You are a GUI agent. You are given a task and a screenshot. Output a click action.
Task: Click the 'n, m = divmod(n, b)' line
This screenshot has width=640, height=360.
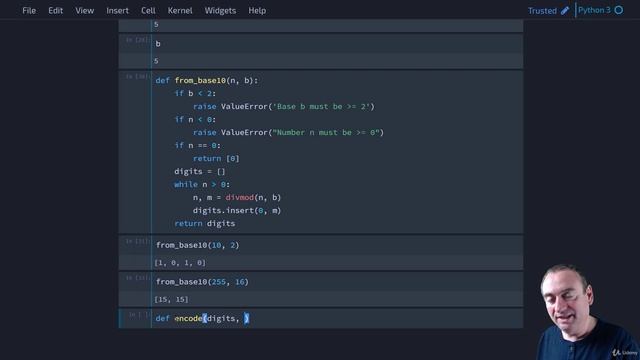click(237, 198)
